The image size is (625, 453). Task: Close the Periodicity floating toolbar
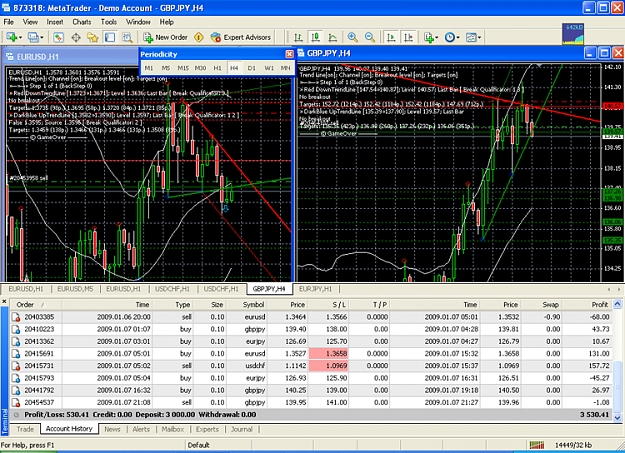point(290,54)
